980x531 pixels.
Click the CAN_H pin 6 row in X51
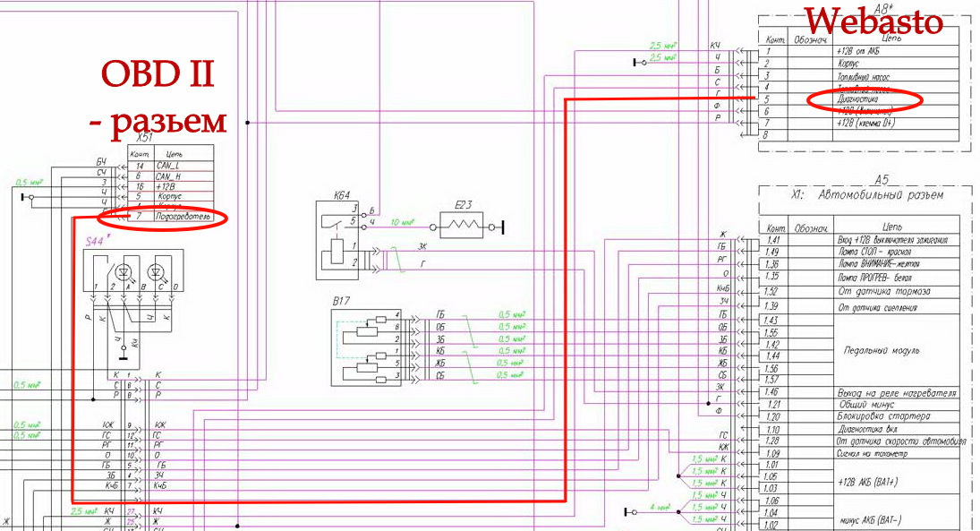point(171,176)
